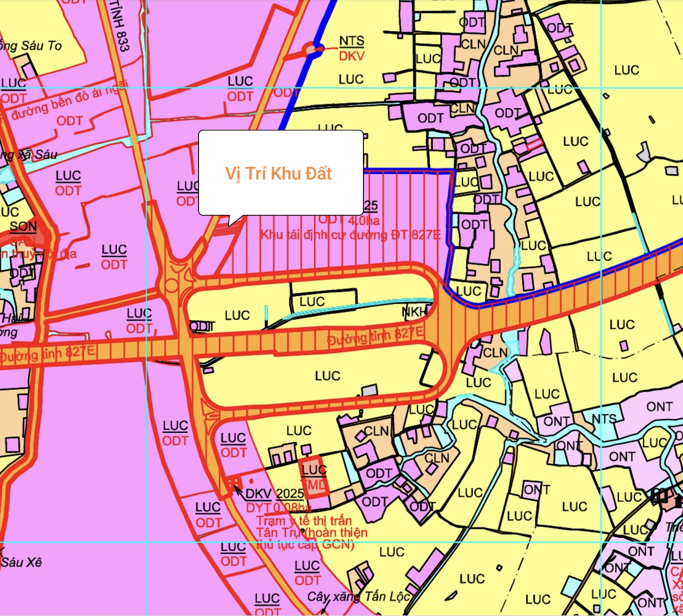
Task: Click the roundabout circle at the western intersection
Action: tap(172, 285)
